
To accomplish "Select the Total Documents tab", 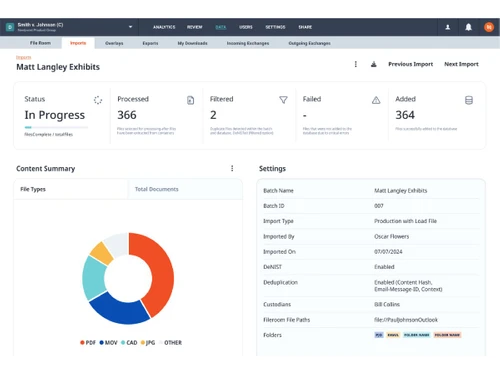I will click(x=185, y=189).
